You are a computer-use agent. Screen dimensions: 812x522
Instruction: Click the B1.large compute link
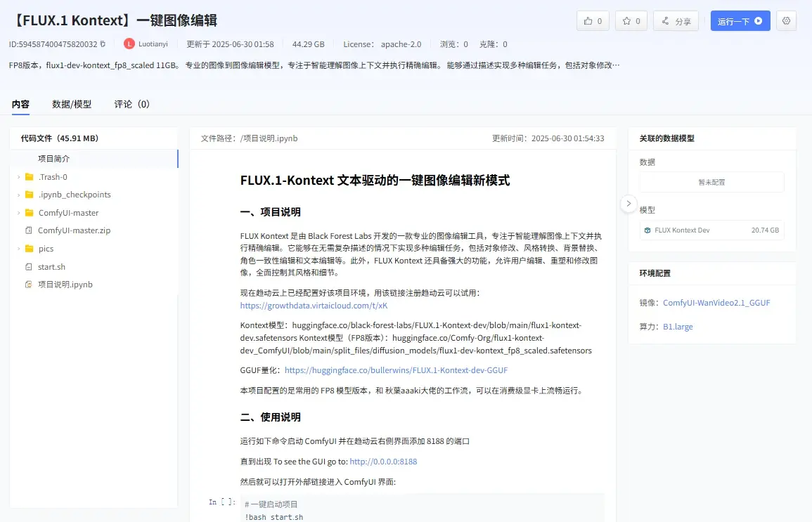tap(678, 327)
